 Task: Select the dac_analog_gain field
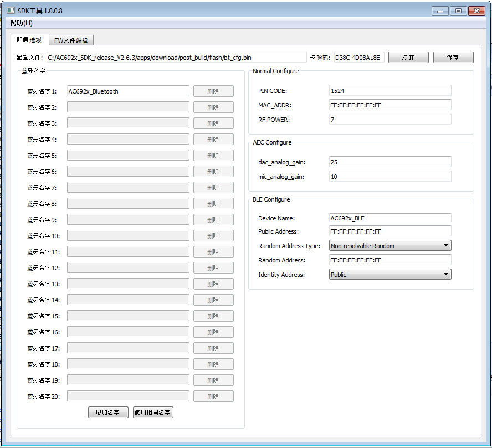pos(390,162)
